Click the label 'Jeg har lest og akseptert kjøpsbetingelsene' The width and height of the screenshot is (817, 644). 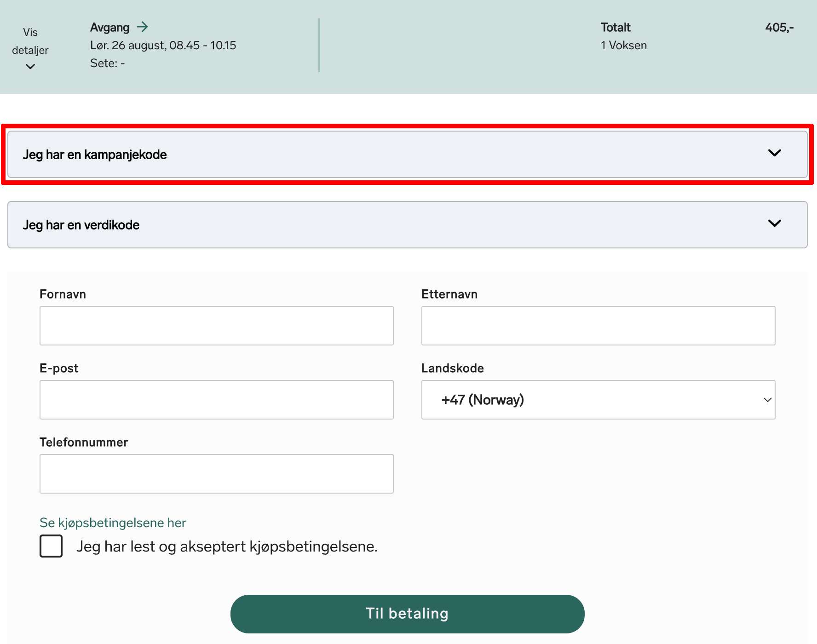227,546
